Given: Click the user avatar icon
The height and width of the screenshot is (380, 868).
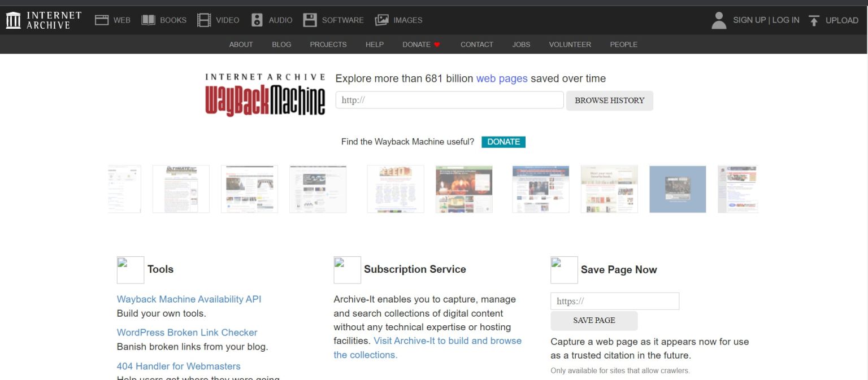Looking at the screenshot, I should click(x=719, y=20).
